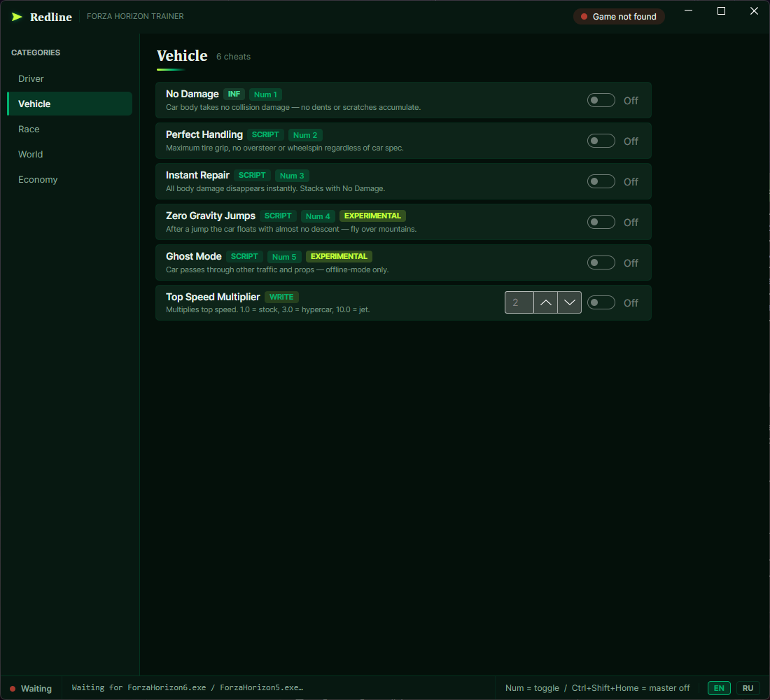Click the INF tag on No Damage
Image resolution: width=770 pixels, height=700 pixels.
pos(234,94)
